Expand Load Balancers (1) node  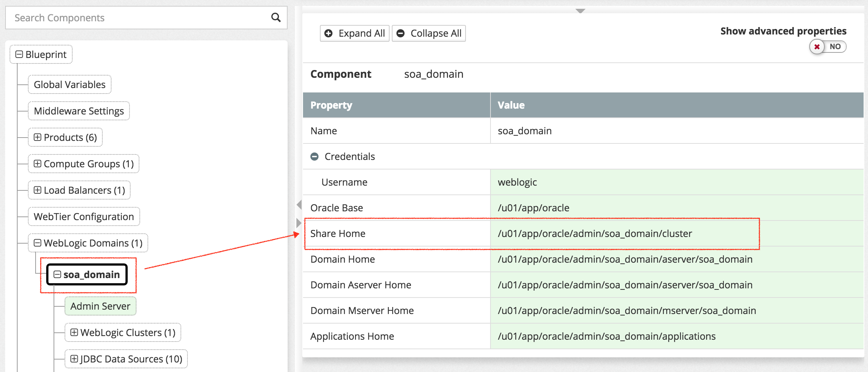(x=37, y=190)
